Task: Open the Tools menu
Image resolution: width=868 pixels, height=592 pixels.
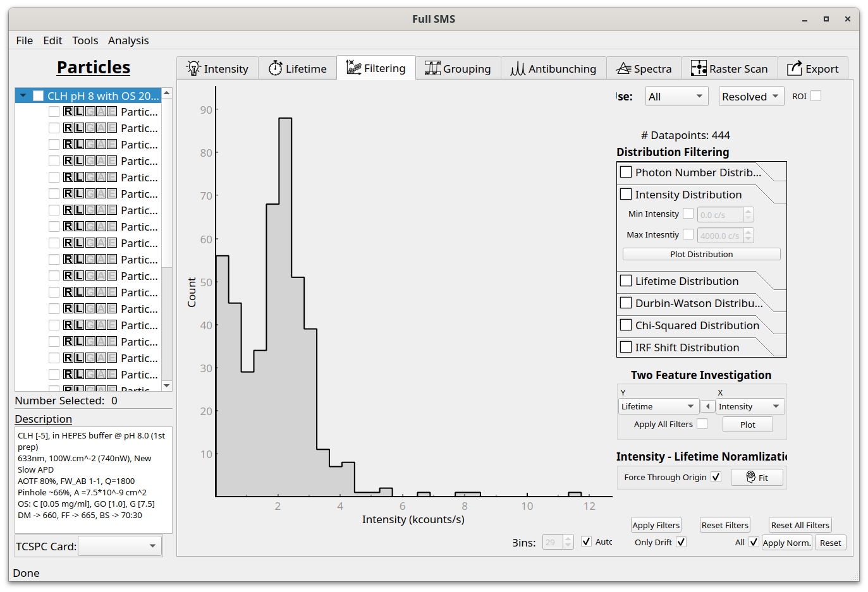Action: click(x=85, y=40)
